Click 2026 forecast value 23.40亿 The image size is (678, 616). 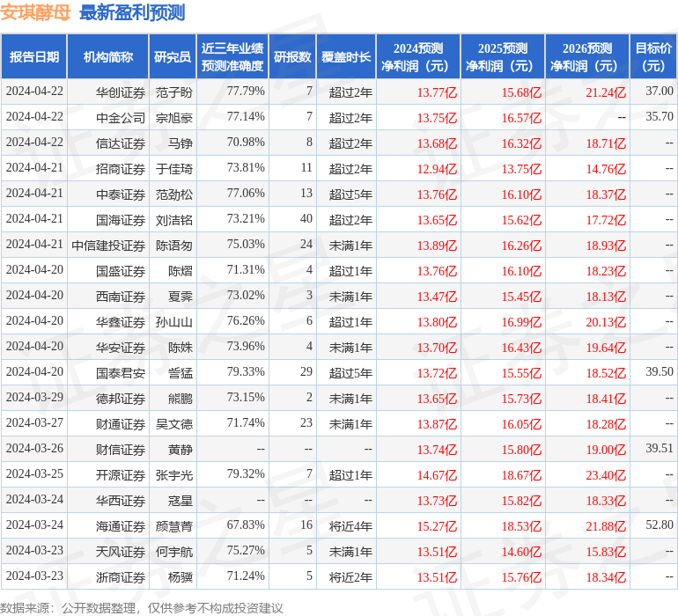[606, 475]
